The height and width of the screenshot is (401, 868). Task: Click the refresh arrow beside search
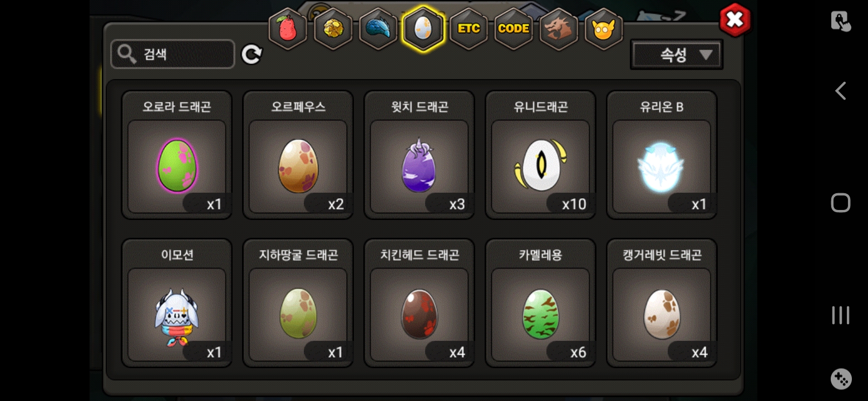point(251,54)
